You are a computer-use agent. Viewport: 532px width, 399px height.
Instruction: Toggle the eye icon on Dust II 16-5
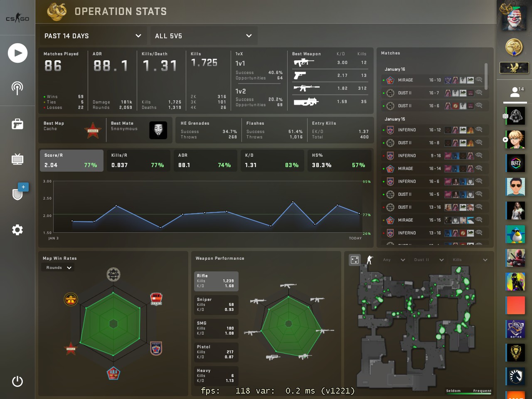tap(479, 194)
